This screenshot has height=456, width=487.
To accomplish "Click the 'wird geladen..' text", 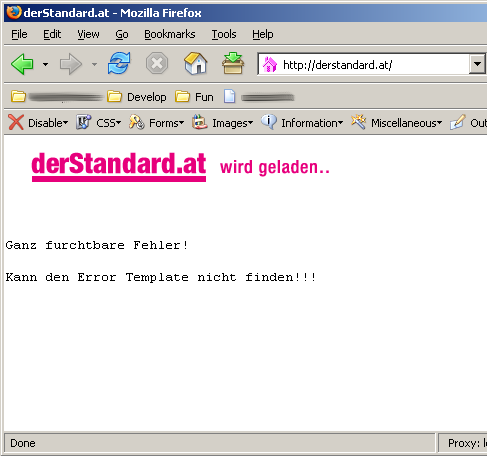I will click(x=275, y=167).
